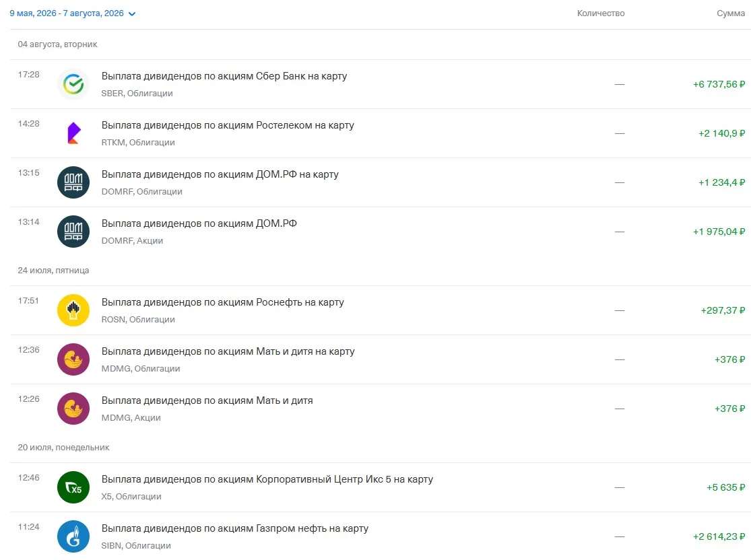Viewport: 751px width, 560px height.
Task: Click the Мать и дитя logo at 12:26
Action: click(73, 409)
